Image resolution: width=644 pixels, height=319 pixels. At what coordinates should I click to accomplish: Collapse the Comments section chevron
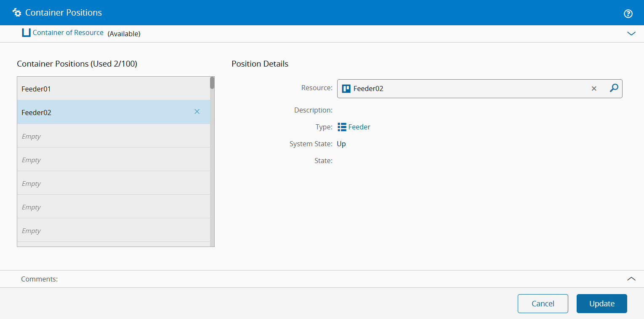click(631, 279)
